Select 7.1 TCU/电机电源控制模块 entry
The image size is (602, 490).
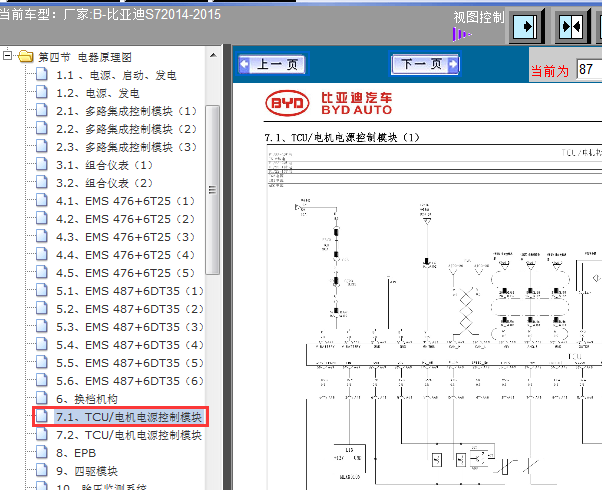129,417
